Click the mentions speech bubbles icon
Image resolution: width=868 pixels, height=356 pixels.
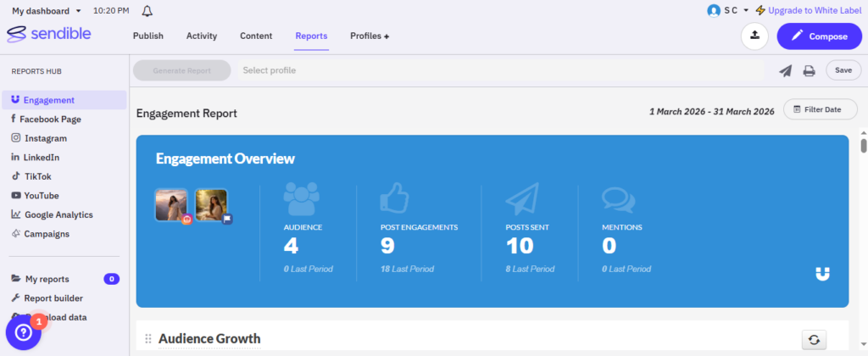coord(618,200)
